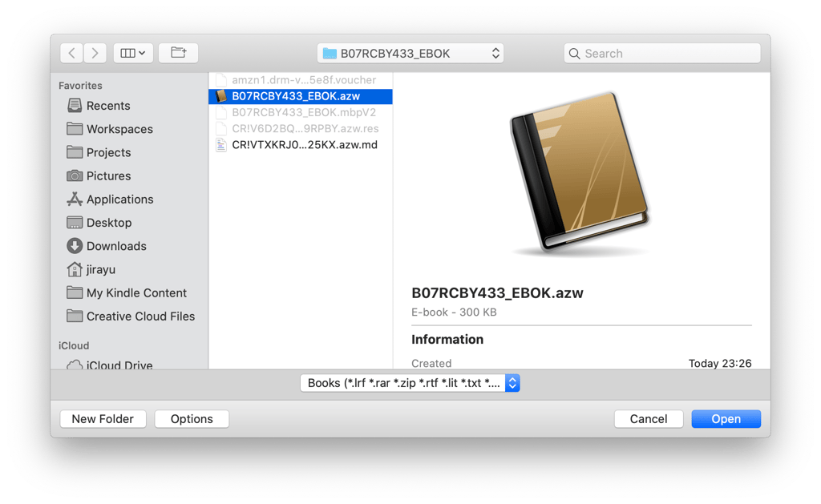Go to jirayu home folder
Screen dimensions: 821x504
pyautogui.click(x=100, y=269)
